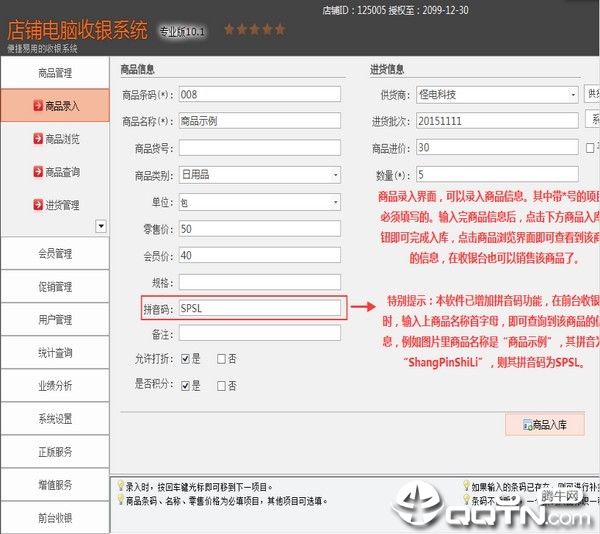Expand the sidebar submenu scroll-down arrow
The height and width of the screenshot is (534, 600).
[101, 226]
